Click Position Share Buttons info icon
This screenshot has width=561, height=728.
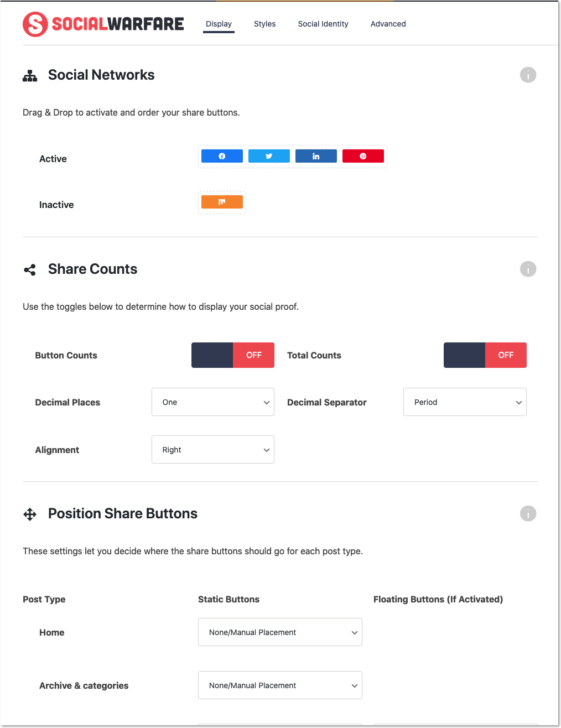click(528, 513)
